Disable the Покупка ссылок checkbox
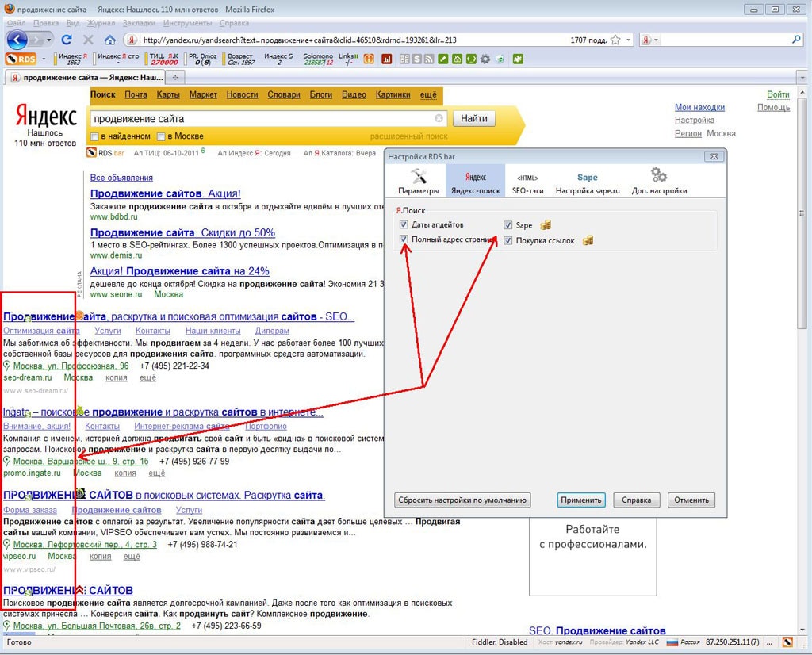812x655 pixels. (x=508, y=240)
